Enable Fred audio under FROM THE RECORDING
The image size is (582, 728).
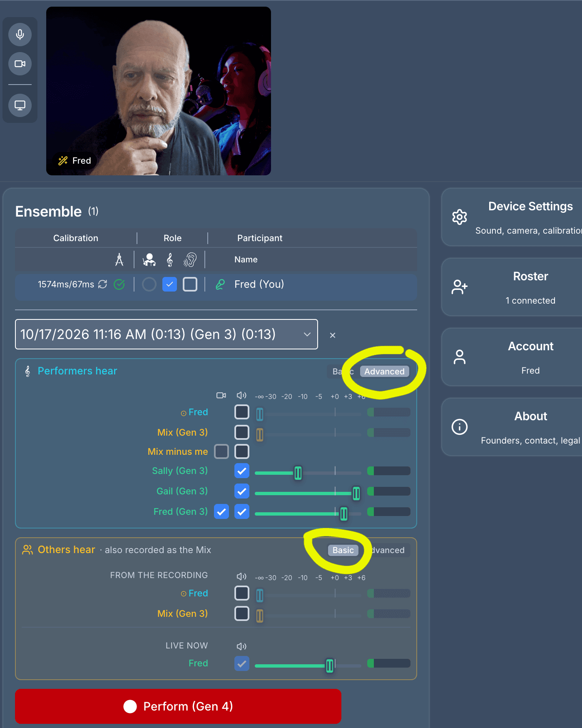pos(242,593)
